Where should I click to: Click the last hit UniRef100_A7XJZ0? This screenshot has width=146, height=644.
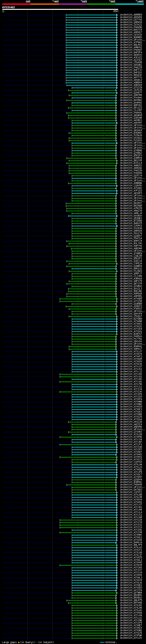tap(131, 638)
